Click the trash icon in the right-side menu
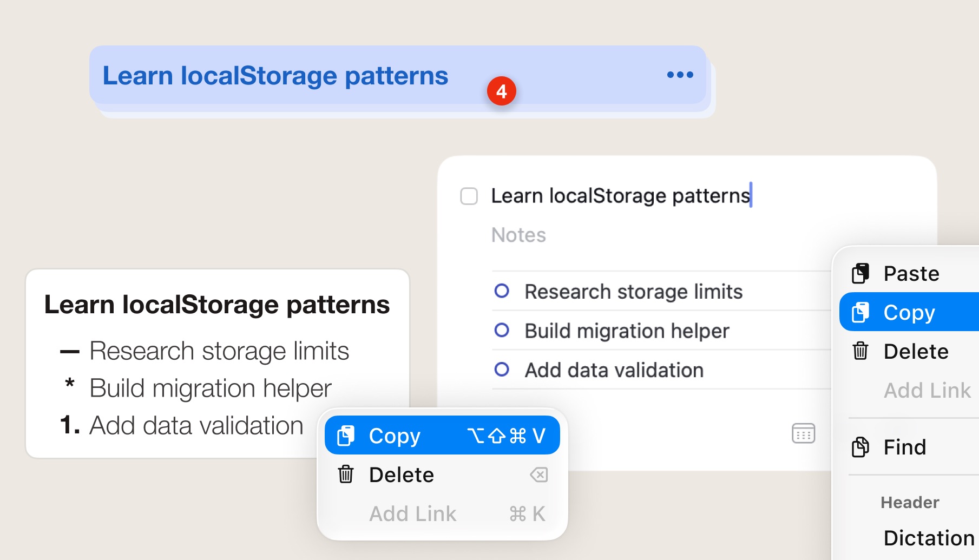979x560 pixels. 862,351
